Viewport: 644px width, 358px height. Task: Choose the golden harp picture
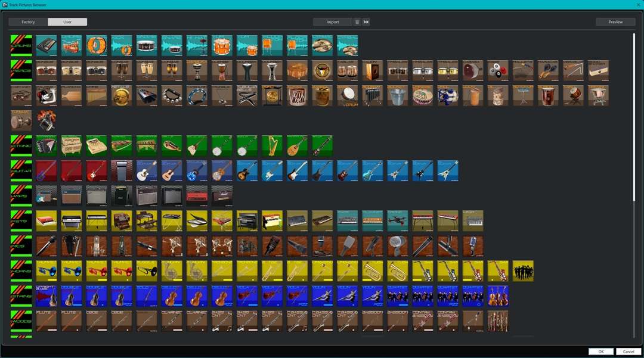(x=272, y=145)
